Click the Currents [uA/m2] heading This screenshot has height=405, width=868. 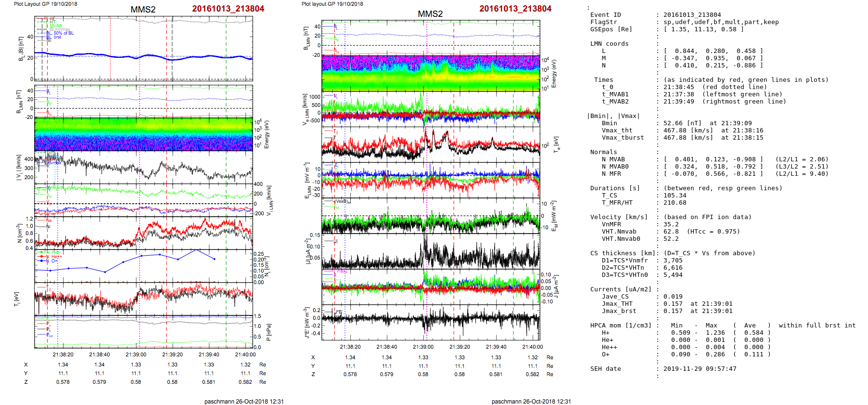click(x=621, y=289)
